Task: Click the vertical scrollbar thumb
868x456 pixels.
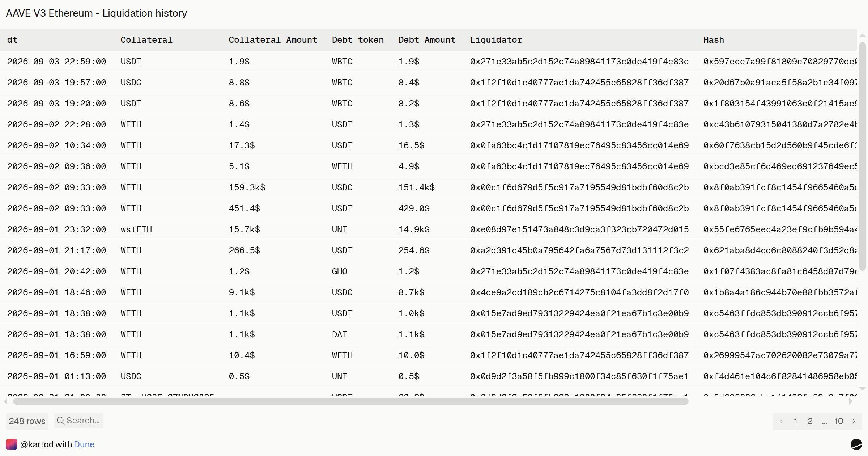Action: coord(863,156)
